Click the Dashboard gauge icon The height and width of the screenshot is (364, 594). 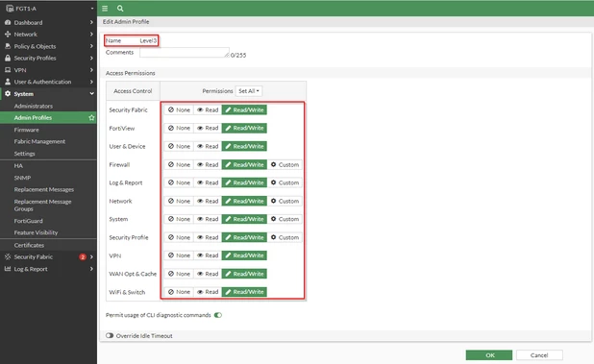pos(8,22)
